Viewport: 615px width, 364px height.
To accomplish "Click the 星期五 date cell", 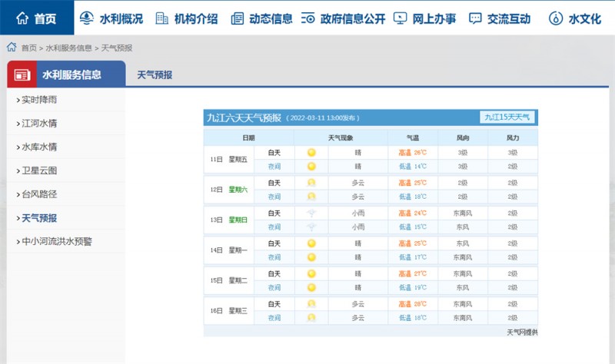I will 238,159.
